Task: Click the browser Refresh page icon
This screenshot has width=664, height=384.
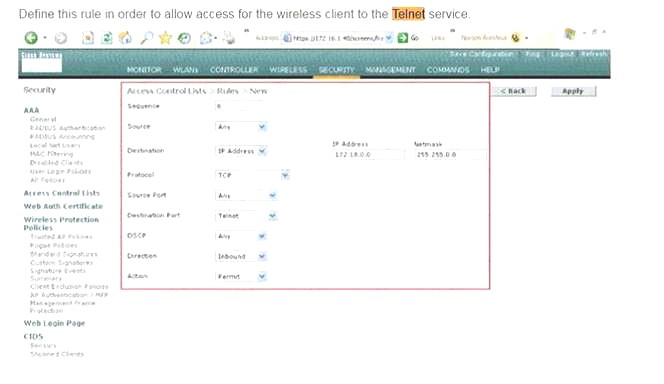Action: coord(107,38)
